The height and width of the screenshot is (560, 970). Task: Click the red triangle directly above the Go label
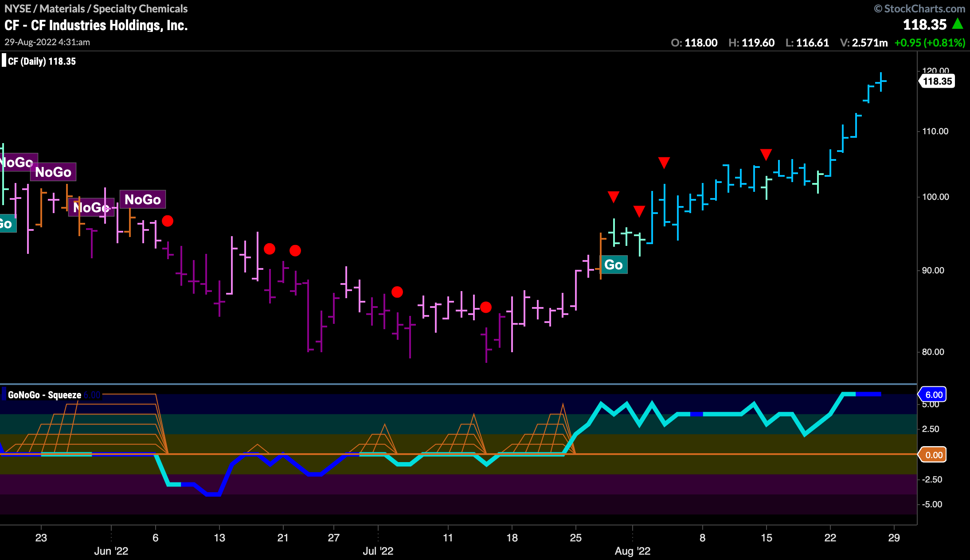(x=614, y=197)
